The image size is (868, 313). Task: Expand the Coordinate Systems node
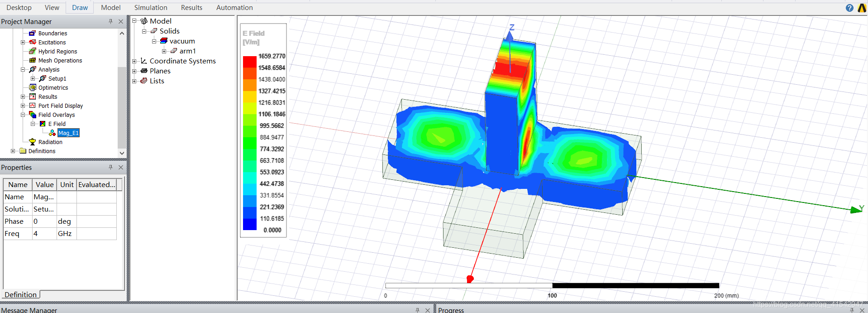click(x=134, y=61)
